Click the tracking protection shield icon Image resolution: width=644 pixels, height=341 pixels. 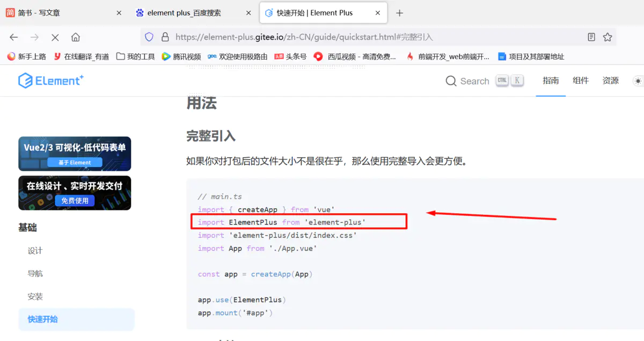pos(150,38)
